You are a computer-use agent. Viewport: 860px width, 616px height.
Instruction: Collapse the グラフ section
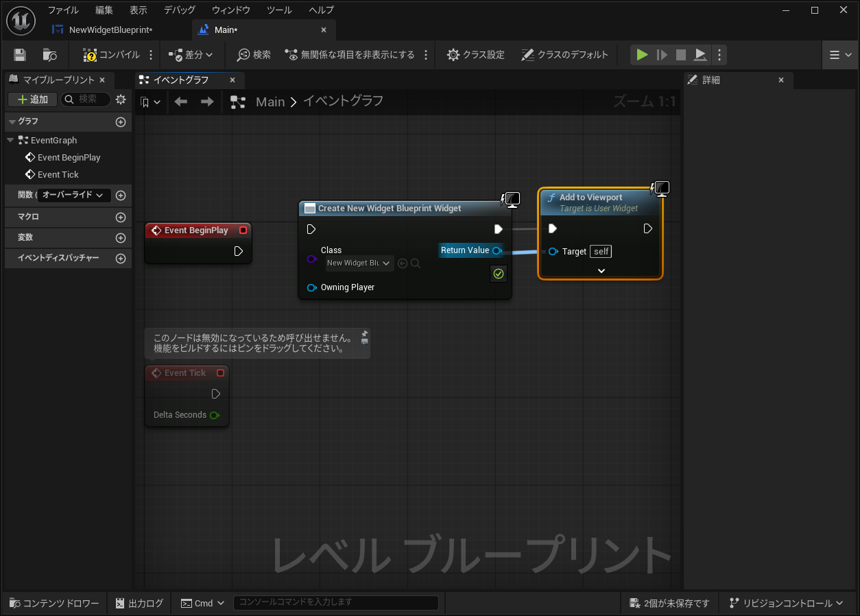(12, 121)
